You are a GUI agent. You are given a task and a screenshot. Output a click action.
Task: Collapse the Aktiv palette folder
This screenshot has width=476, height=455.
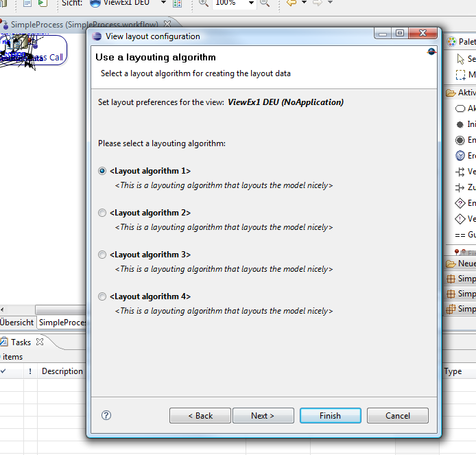(461, 93)
